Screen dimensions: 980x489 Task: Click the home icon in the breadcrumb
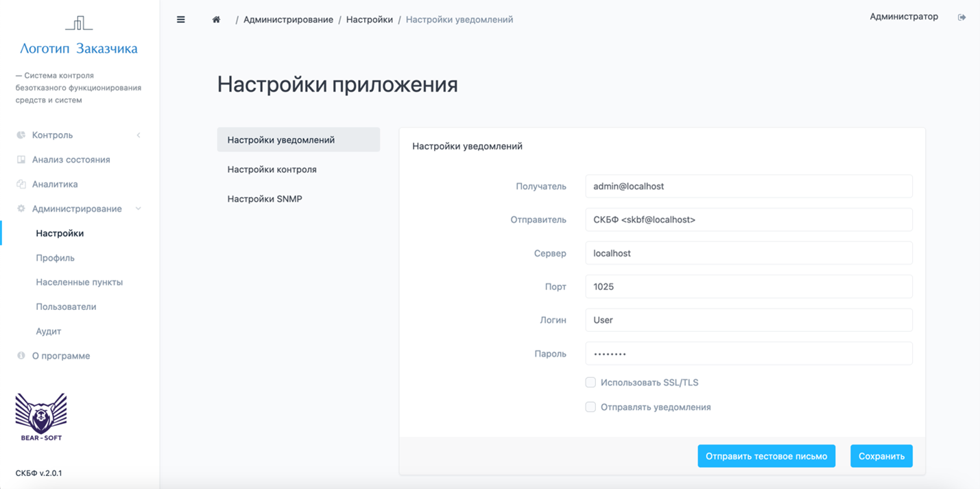[x=215, y=19]
